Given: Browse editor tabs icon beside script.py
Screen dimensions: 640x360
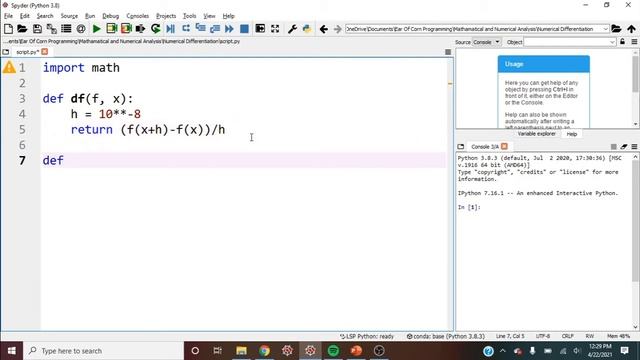Looking at the screenshot, I should [x=6, y=52].
